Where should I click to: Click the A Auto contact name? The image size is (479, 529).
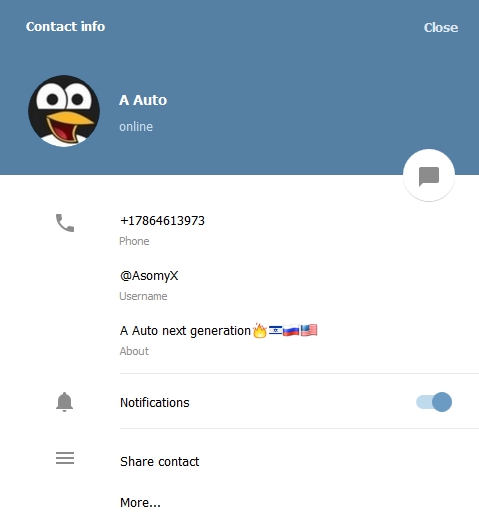click(x=143, y=100)
